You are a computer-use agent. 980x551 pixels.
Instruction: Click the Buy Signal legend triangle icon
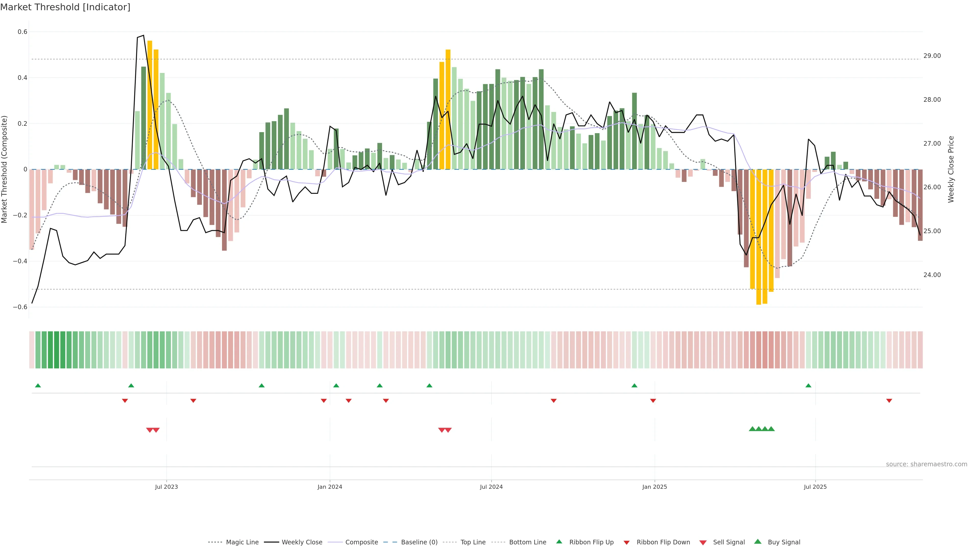click(x=758, y=542)
